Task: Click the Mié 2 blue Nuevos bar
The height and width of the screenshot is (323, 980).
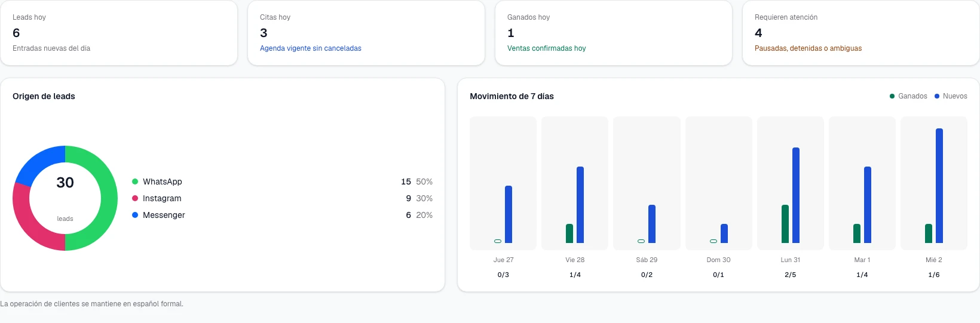Action: point(939,186)
